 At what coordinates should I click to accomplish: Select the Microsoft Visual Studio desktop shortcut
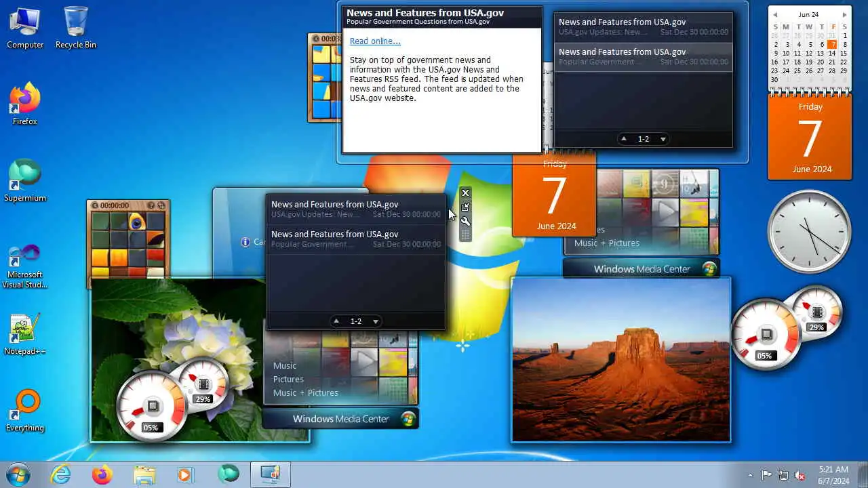click(x=25, y=266)
